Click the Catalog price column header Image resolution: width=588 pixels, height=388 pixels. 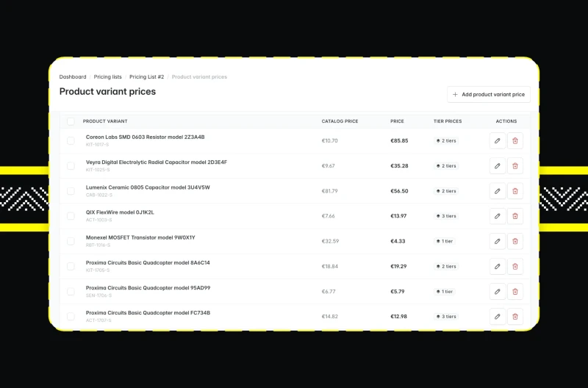point(340,121)
